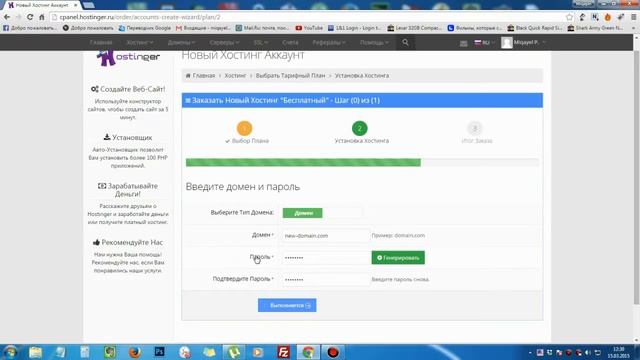Open the RU language selector

coord(484,42)
